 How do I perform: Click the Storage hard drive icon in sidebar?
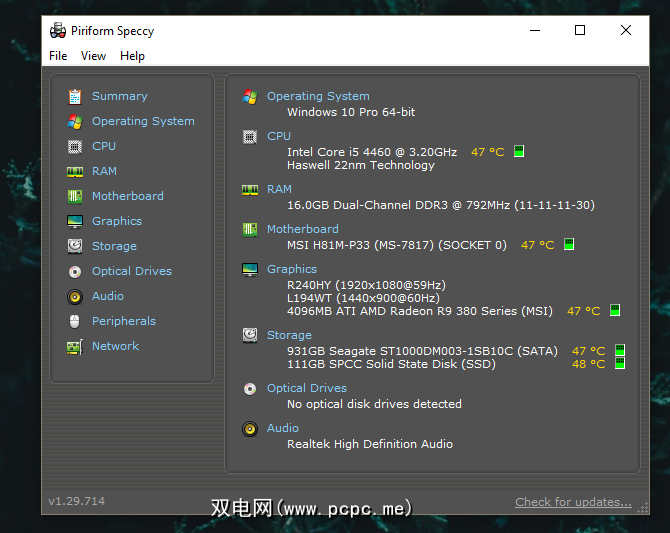(x=75, y=246)
